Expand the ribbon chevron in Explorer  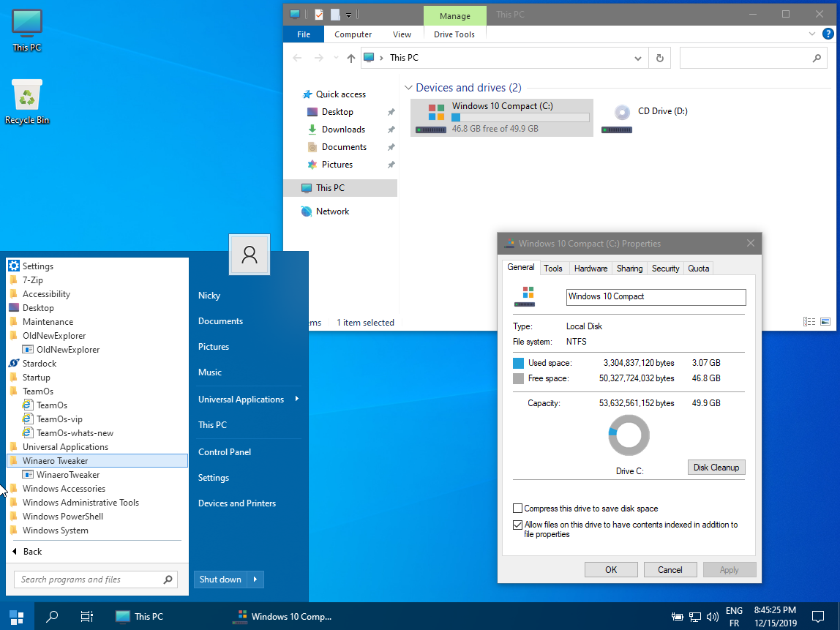(811, 34)
